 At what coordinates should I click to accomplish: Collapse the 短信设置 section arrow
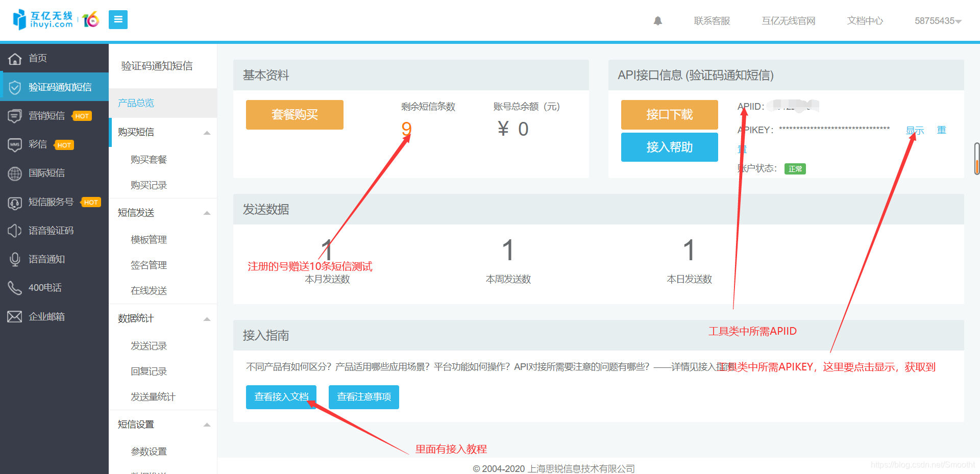207,425
